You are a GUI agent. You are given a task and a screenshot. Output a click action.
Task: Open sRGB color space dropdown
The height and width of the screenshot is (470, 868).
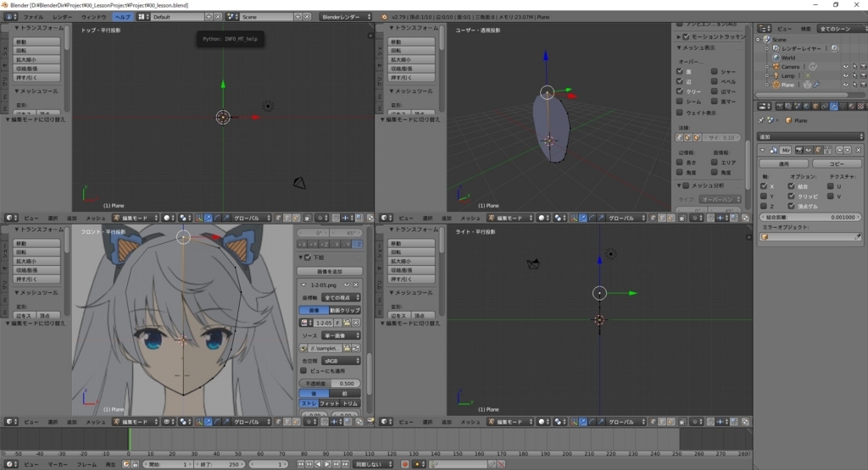click(x=341, y=361)
